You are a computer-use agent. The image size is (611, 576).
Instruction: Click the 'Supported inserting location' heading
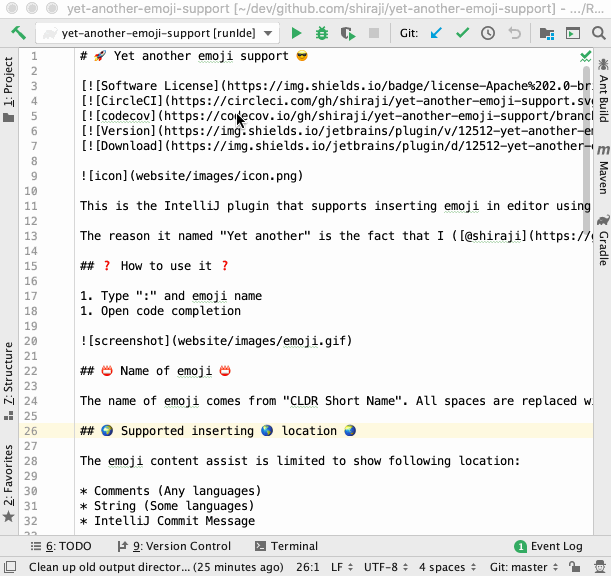click(218, 431)
